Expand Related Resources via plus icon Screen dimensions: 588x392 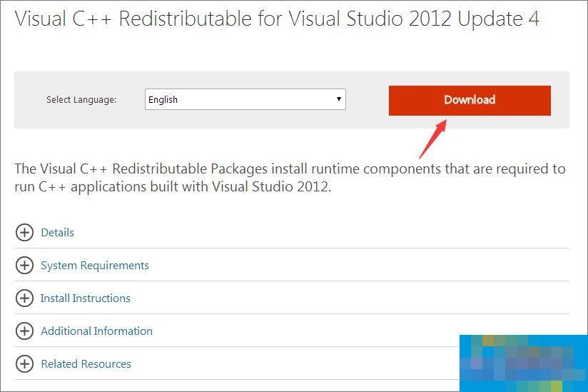pyautogui.click(x=24, y=364)
